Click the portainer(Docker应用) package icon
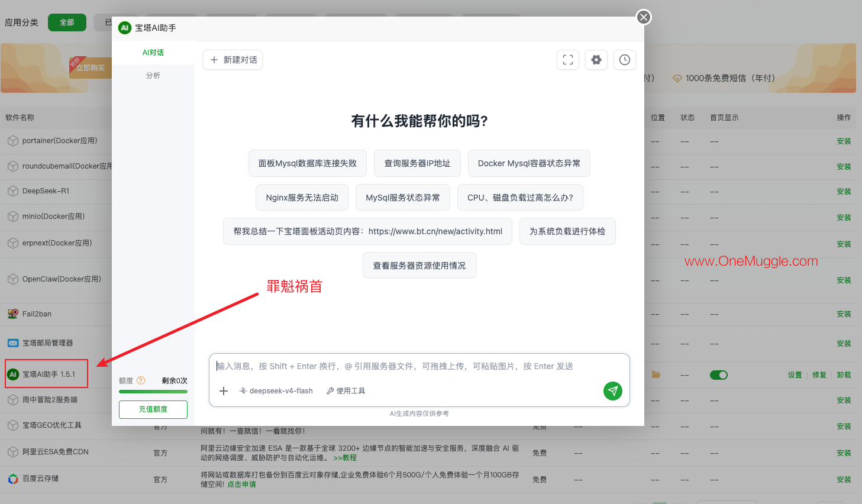The height and width of the screenshot is (504, 862). (13, 141)
